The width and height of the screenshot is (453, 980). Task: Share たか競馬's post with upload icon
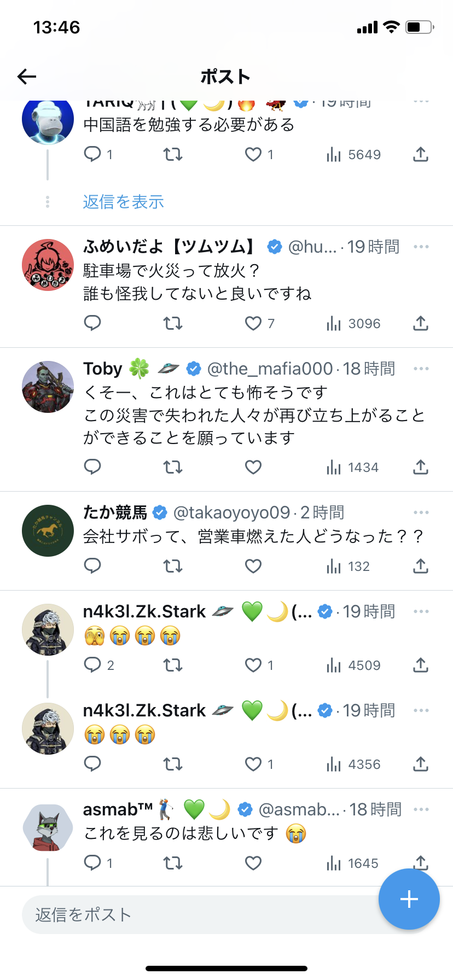[x=420, y=566]
